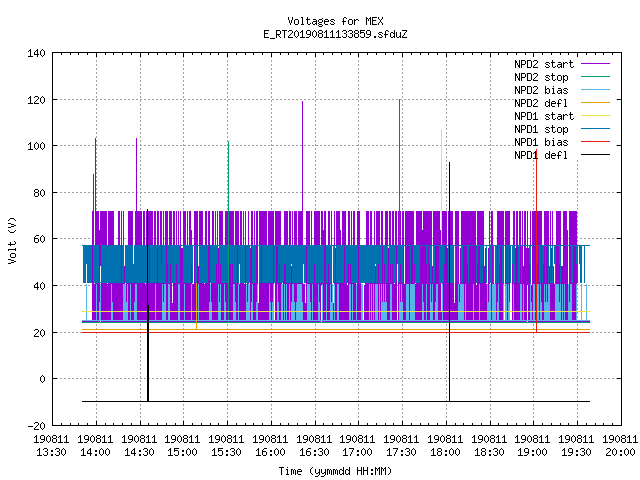This screenshot has height=480, width=640.
Task: Click the x-axis tick label 18:00
Action: point(445,452)
